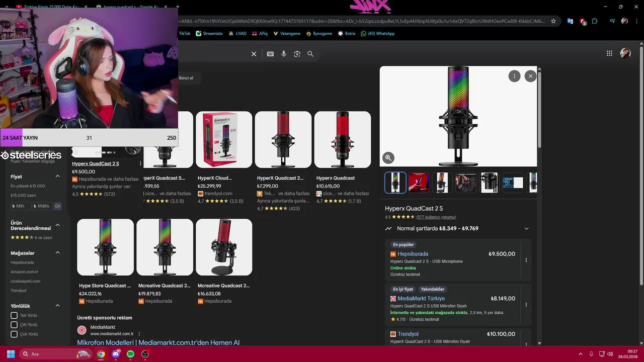Filter by 4 ve üzeri star rating
This screenshot has height=362, width=644.
pyautogui.click(x=31, y=237)
